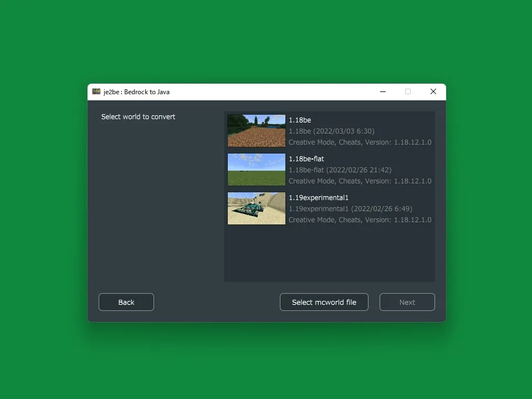The height and width of the screenshot is (399, 532).
Task: Click empty area below the world list
Action: tap(329, 254)
